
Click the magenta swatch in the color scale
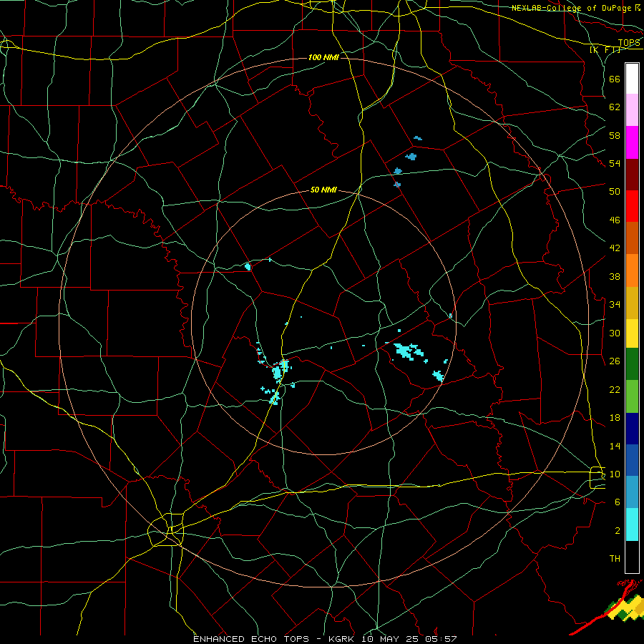[632, 142]
